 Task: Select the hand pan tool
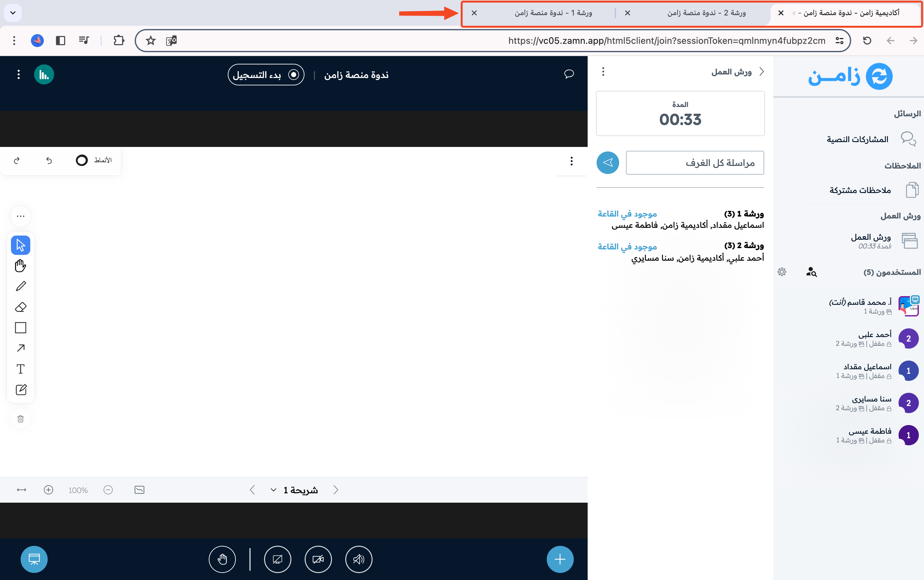click(21, 266)
